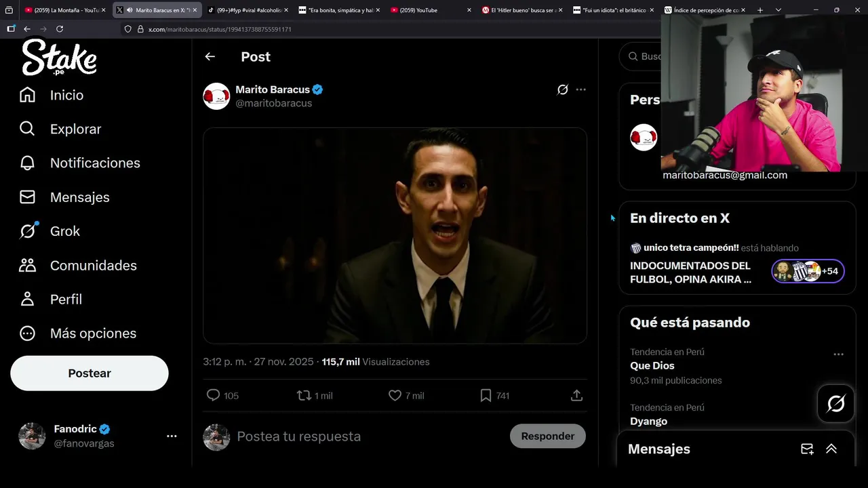Viewport: 868px width, 488px height.
Task: Click the maritobaracus@gmail.com text
Action: tap(725, 175)
